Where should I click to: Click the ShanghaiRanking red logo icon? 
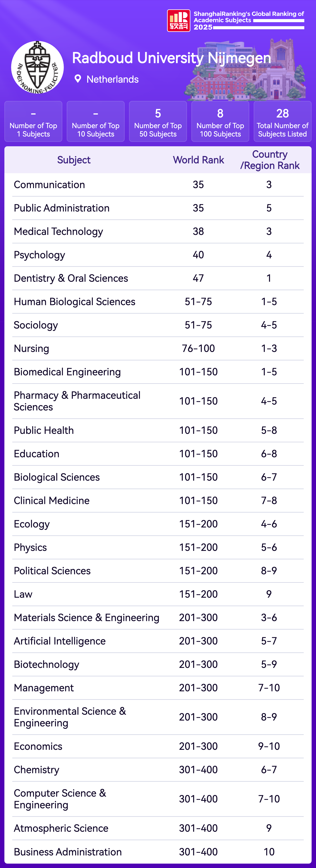[178, 21]
